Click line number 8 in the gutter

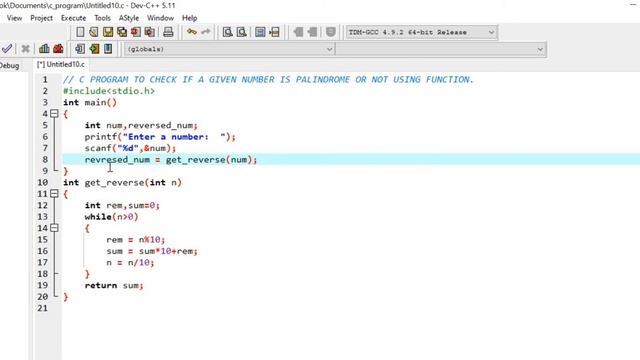[x=45, y=160]
